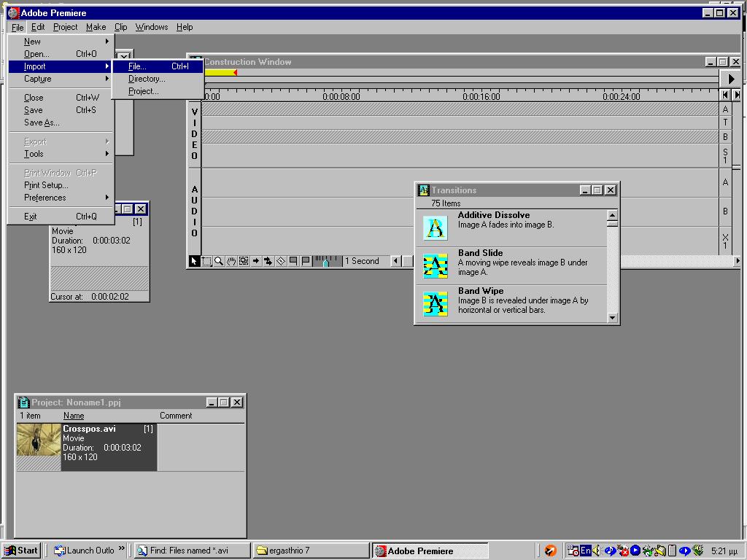Choose Import Project... option

[158, 91]
